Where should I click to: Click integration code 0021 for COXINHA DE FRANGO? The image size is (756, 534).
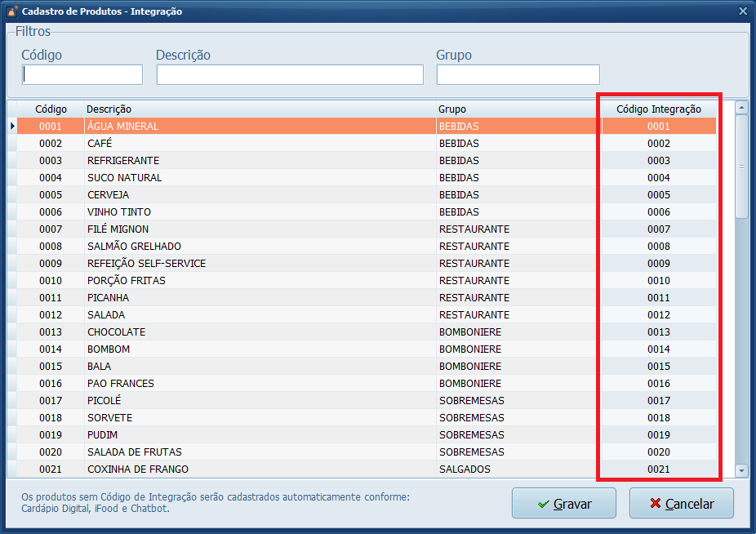[658, 469]
